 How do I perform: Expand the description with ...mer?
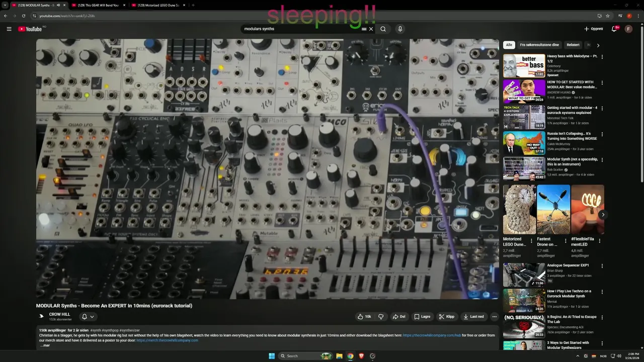[x=45, y=345]
